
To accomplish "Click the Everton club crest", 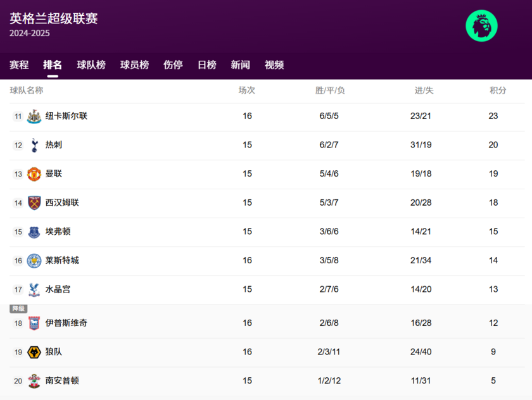I will coord(34,232).
